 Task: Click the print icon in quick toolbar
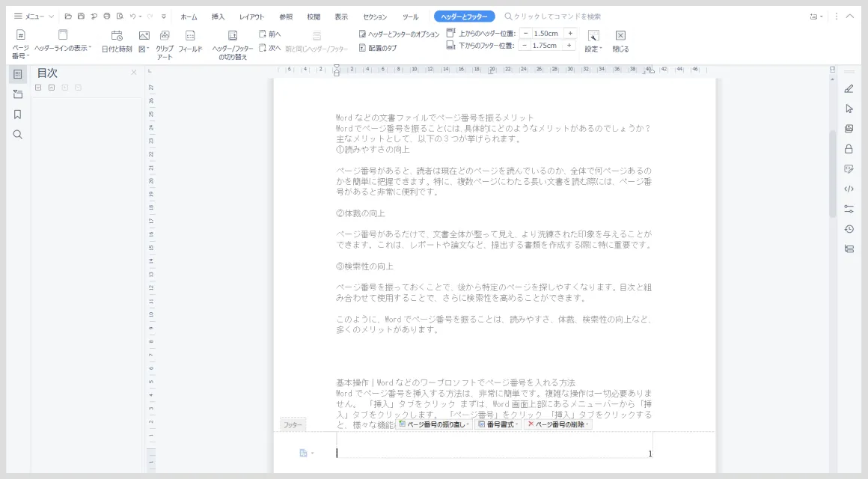pos(107,16)
